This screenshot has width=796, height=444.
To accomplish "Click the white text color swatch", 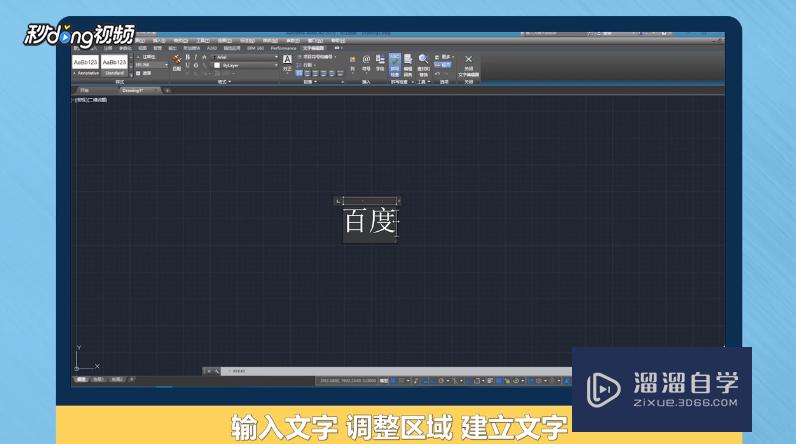I will coord(217,65).
